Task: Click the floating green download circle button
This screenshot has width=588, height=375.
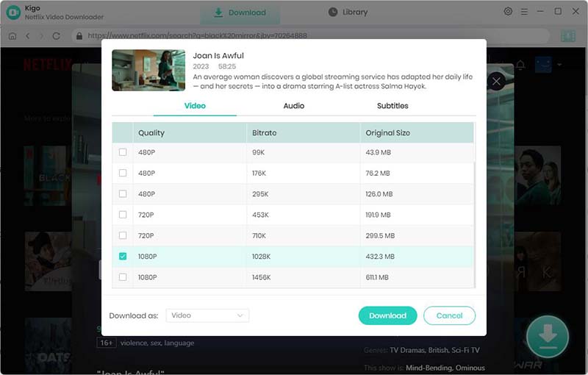Action: [548, 336]
